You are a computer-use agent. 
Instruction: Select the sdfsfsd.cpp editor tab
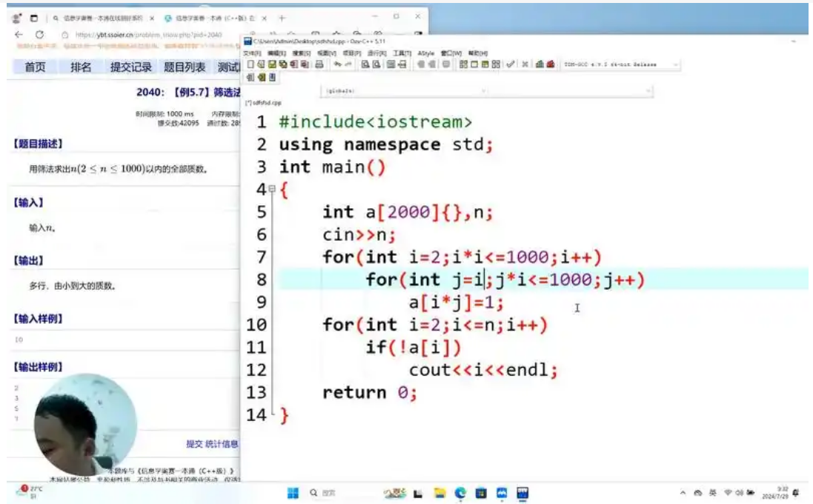click(263, 103)
